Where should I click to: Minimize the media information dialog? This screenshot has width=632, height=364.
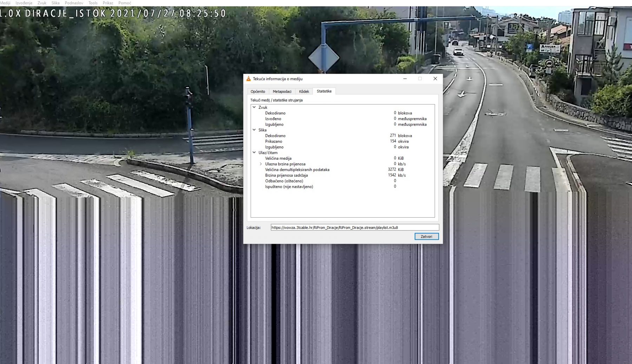[x=405, y=79]
